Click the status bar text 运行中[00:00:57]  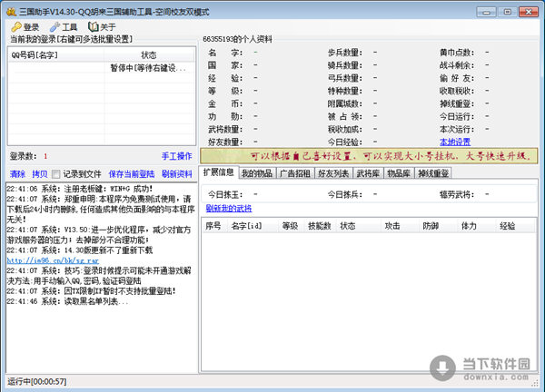tap(37, 382)
